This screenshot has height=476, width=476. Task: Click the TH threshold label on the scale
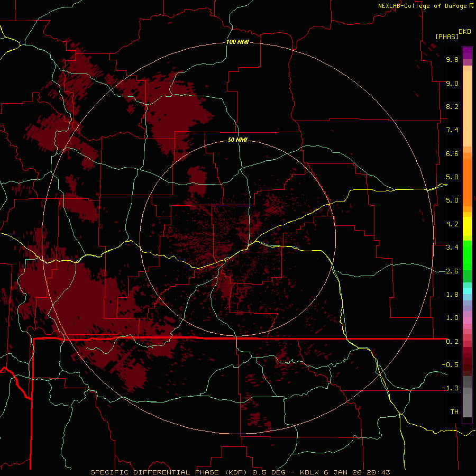454,412
